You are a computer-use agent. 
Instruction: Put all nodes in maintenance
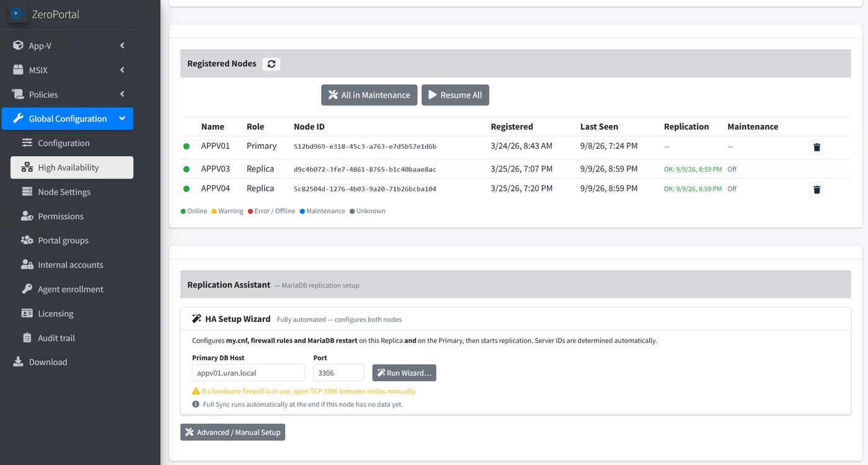click(x=369, y=95)
